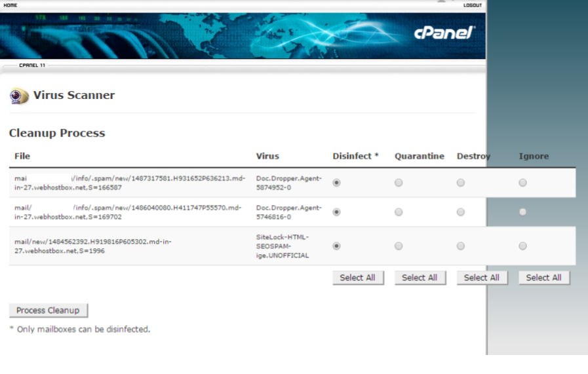
Task: Choose Destroy for Doc.Dropper.Agent-5874952-0
Action: click(x=461, y=183)
